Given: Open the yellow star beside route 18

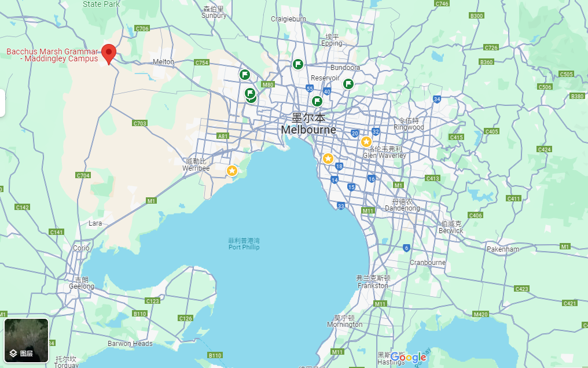Looking at the screenshot, I should click(x=328, y=159).
